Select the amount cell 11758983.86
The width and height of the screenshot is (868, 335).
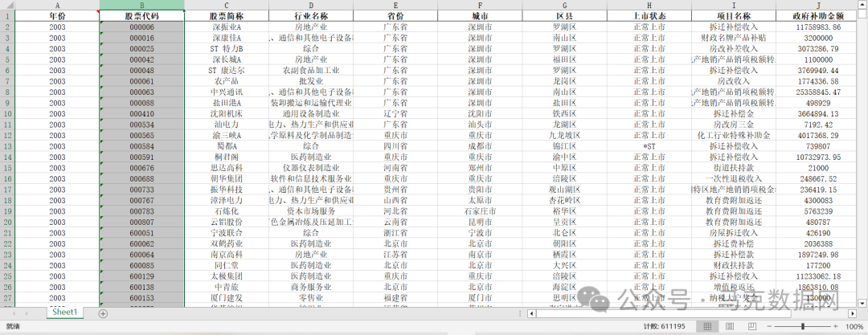pyautogui.click(x=817, y=27)
